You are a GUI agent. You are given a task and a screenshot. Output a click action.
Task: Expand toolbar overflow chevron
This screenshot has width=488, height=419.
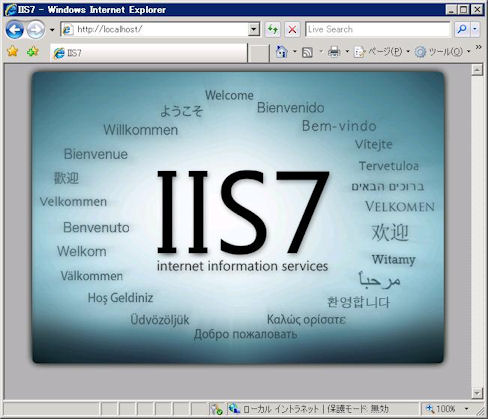pos(479,47)
